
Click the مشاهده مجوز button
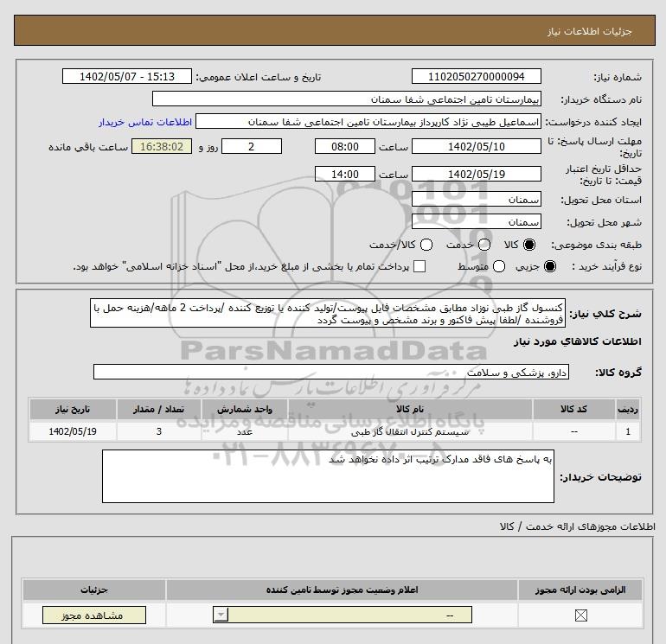(x=94, y=615)
